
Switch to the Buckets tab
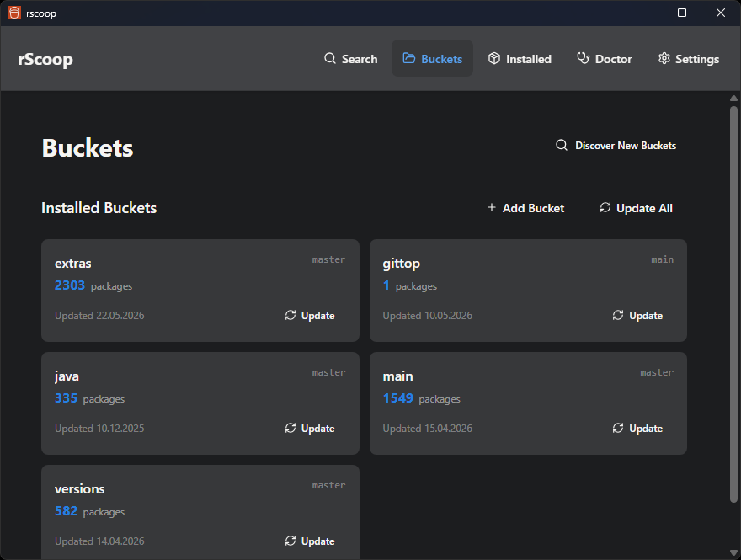click(432, 59)
